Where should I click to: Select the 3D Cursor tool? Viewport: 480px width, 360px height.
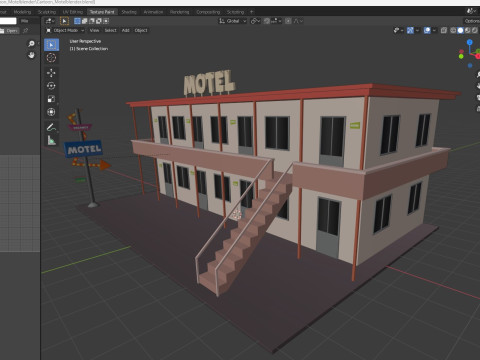(51, 58)
